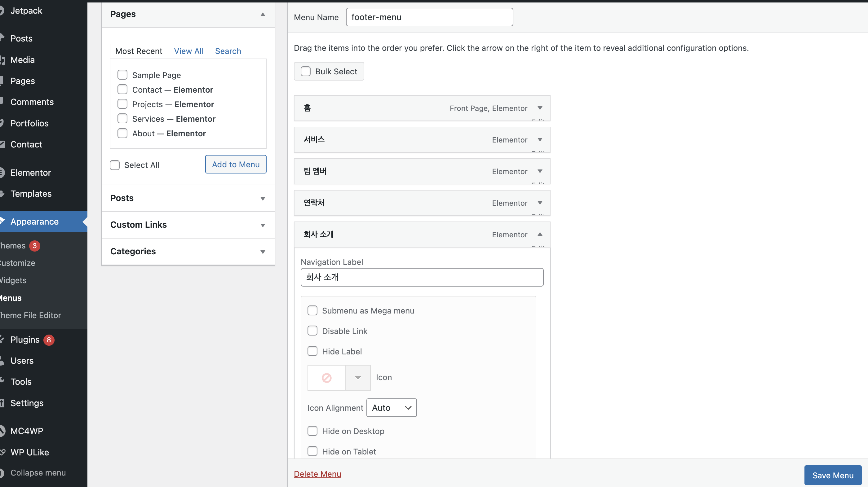
Task: Click Collapse menu in sidebar
Action: [x=38, y=473]
